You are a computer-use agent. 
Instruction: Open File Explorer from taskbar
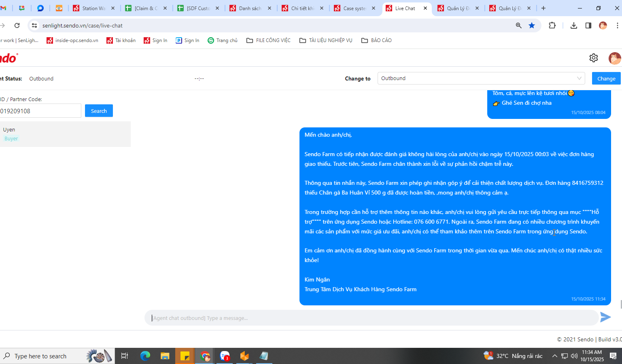[x=165, y=356]
